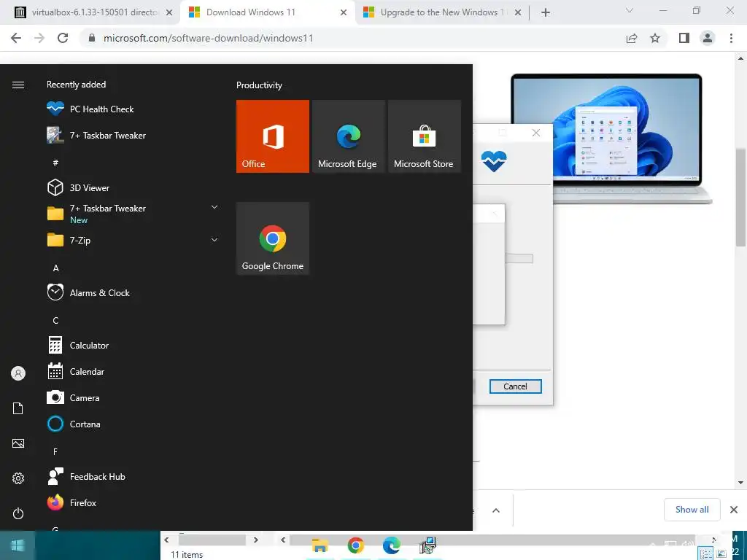Click the page scrollbar down arrow

[740, 483]
